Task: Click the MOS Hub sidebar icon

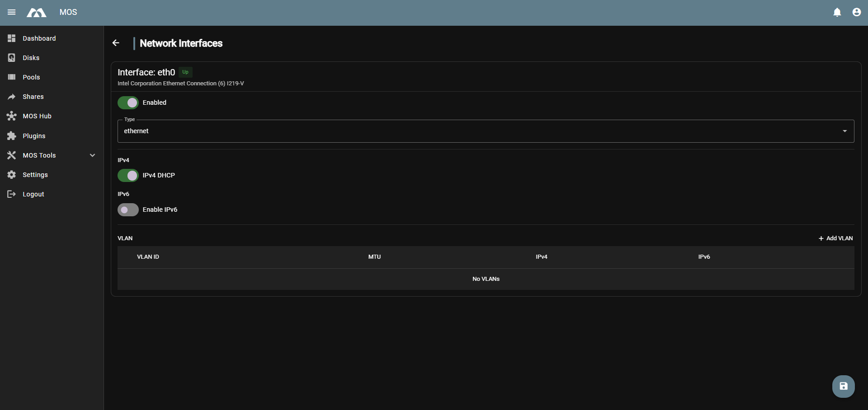Action: (x=12, y=116)
